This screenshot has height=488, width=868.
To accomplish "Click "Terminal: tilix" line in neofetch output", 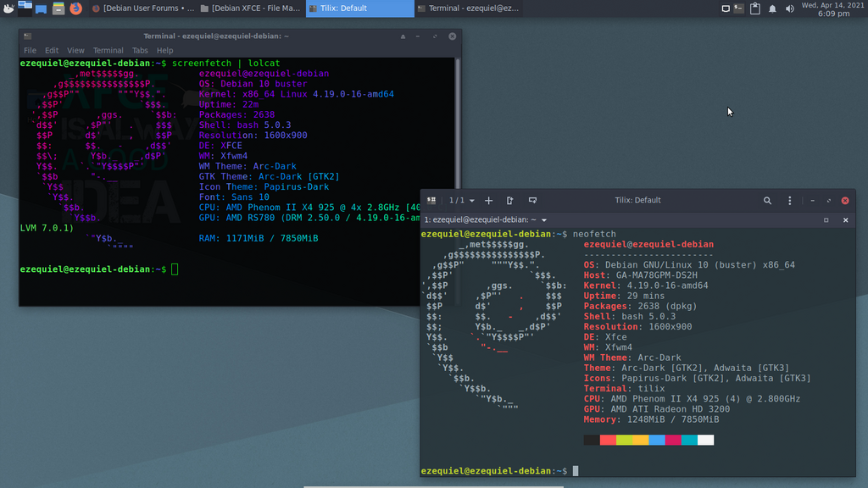I will click(624, 388).
